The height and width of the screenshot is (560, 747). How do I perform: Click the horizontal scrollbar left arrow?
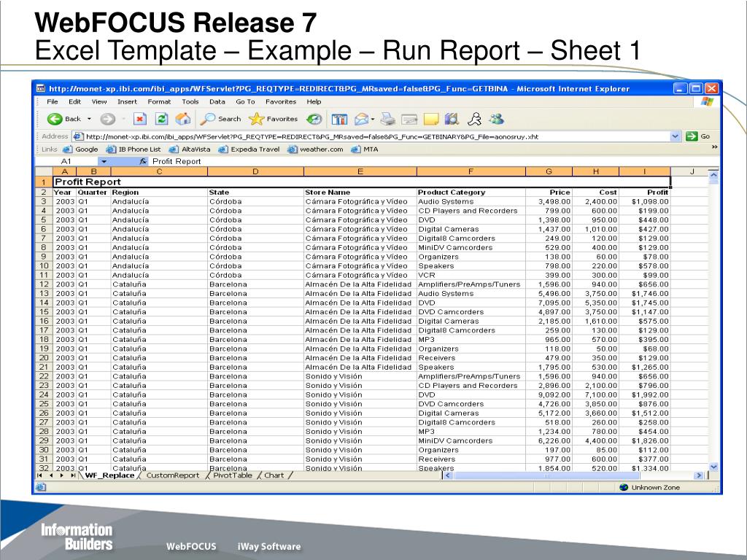coord(448,475)
